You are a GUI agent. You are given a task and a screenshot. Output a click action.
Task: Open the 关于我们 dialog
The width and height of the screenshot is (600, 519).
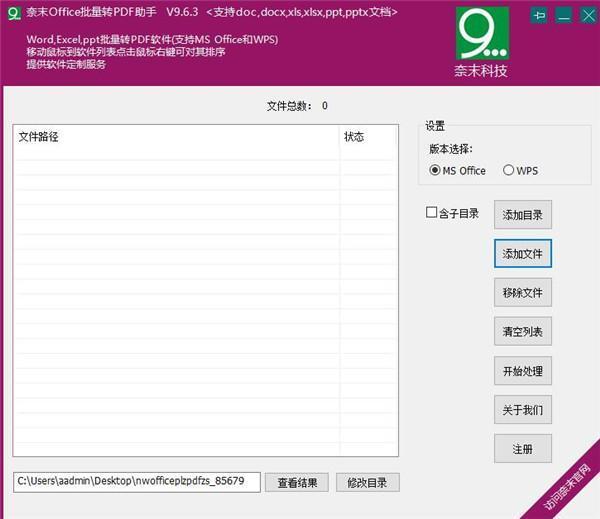click(x=523, y=410)
